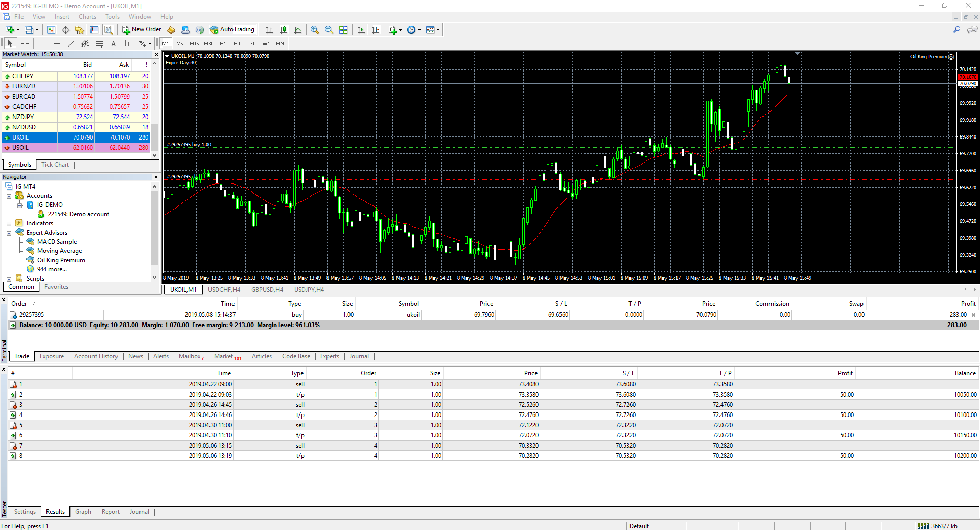This screenshot has height=530, width=980.
Task: Toggle the AutoTrading button
Action: tap(232, 30)
